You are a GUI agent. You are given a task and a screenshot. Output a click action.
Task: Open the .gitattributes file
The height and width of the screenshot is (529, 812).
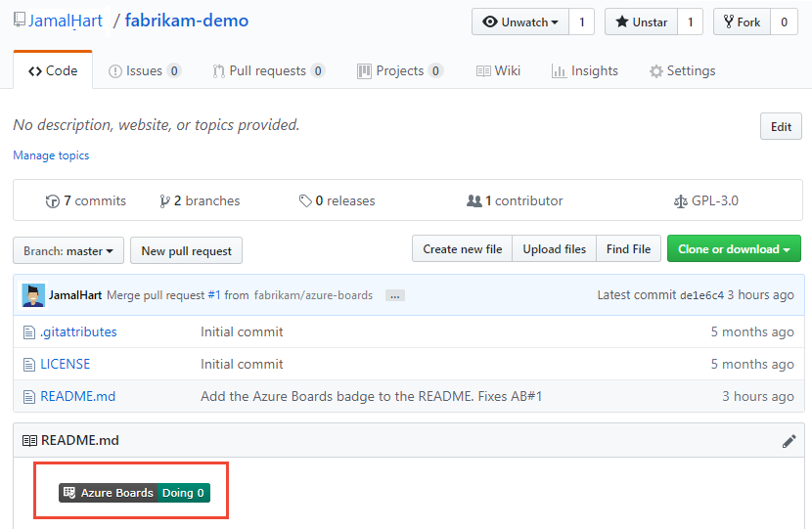click(x=78, y=331)
